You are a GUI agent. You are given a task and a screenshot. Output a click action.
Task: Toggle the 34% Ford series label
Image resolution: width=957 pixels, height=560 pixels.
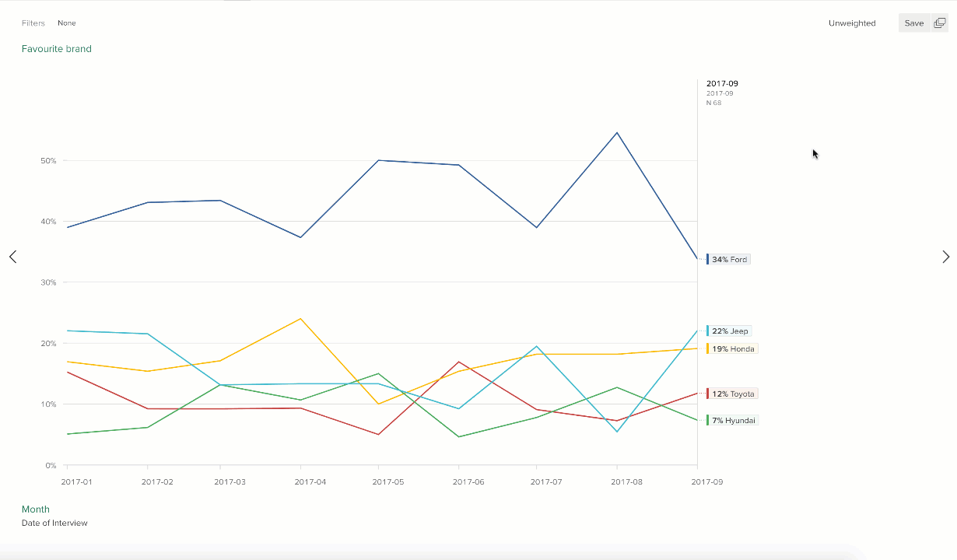(730, 259)
